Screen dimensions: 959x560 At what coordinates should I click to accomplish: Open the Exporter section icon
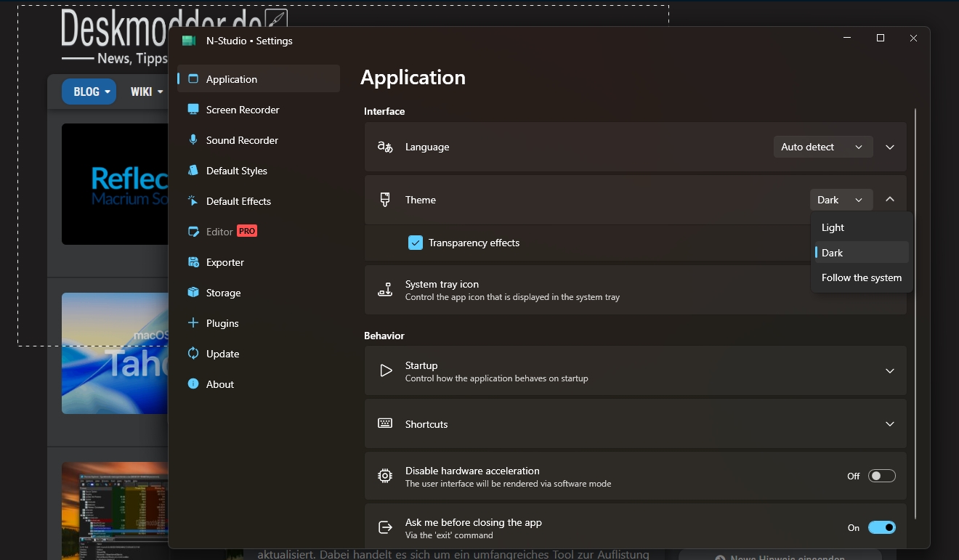point(193,262)
